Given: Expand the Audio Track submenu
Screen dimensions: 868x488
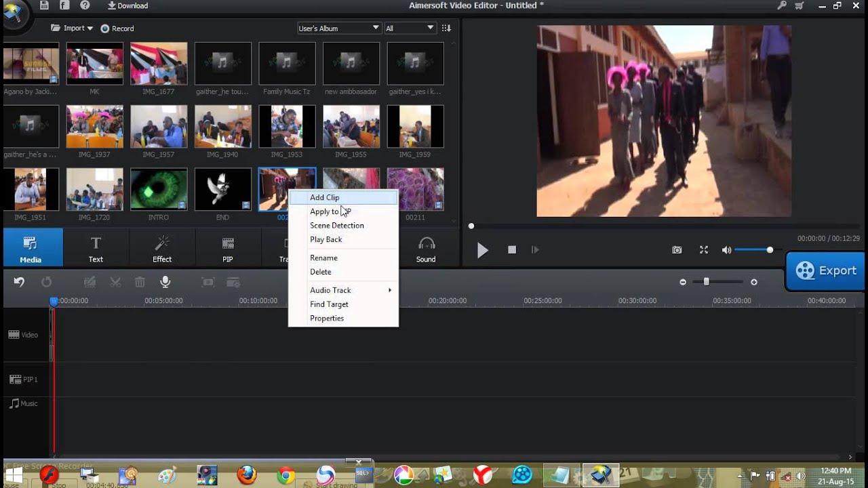Looking at the screenshot, I should tap(343, 290).
